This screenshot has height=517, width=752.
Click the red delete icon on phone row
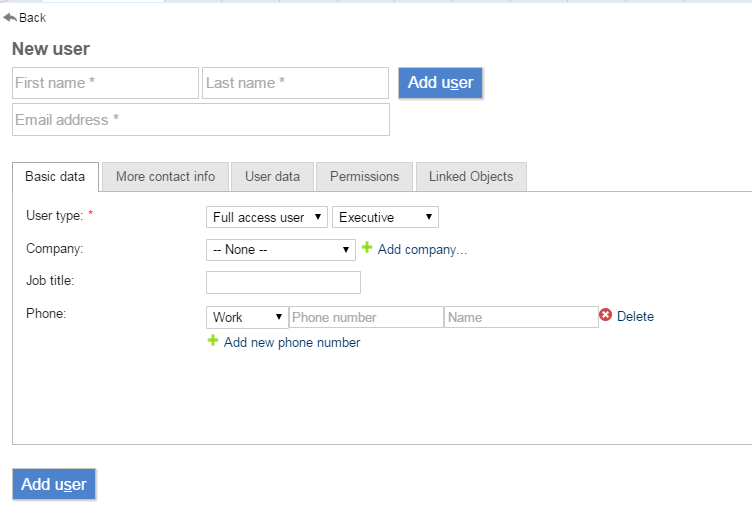click(605, 316)
